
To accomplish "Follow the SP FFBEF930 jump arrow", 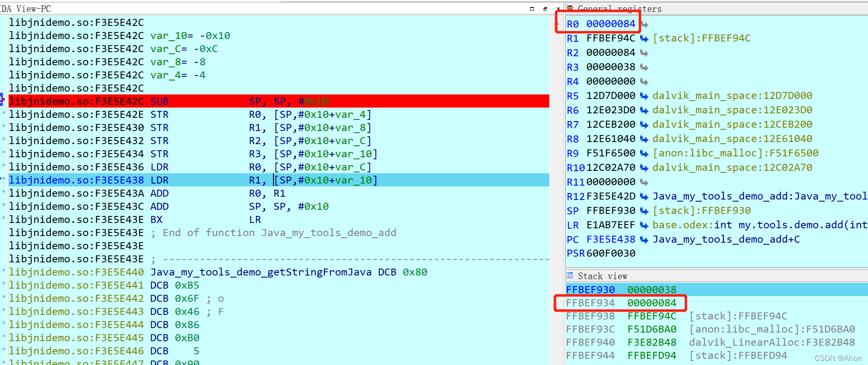I will click(644, 211).
